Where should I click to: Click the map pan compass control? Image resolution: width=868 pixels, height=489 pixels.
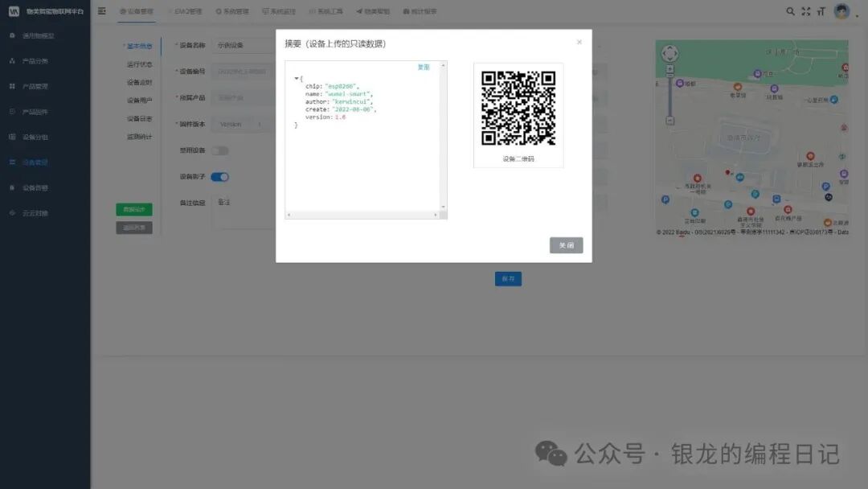coord(669,54)
